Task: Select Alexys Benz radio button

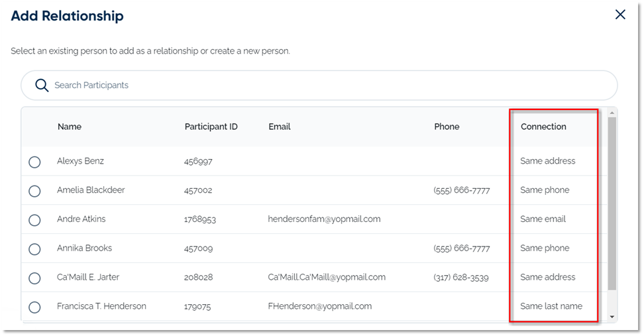Action: click(34, 162)
